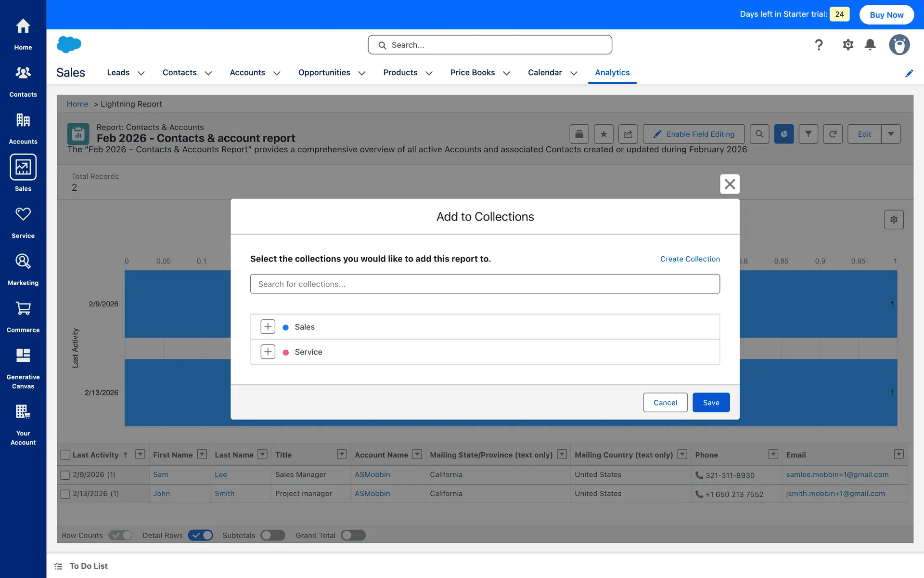This screenshot has width=924, height=578.
Task: Toggle the Detail Rows switch
Action: point(200,535)
